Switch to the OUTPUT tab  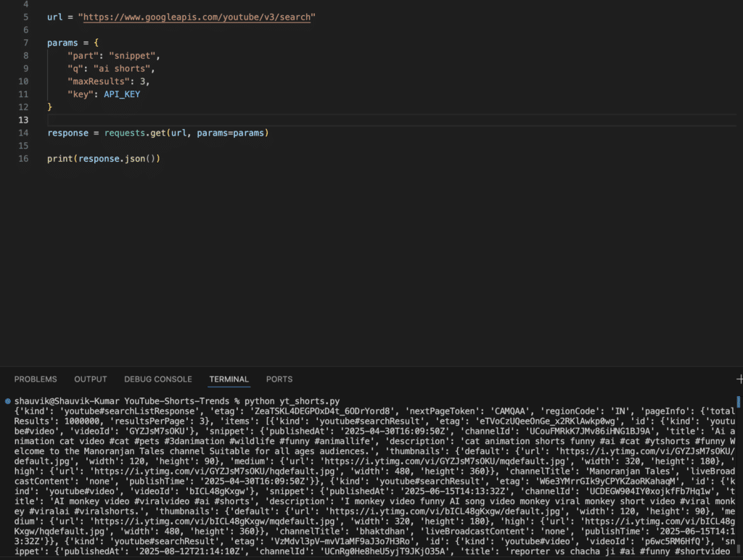(91, 379)
